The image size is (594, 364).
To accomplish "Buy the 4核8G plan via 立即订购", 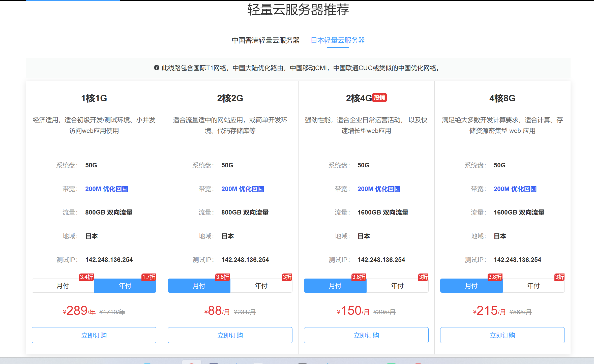I will coord(502,335).
